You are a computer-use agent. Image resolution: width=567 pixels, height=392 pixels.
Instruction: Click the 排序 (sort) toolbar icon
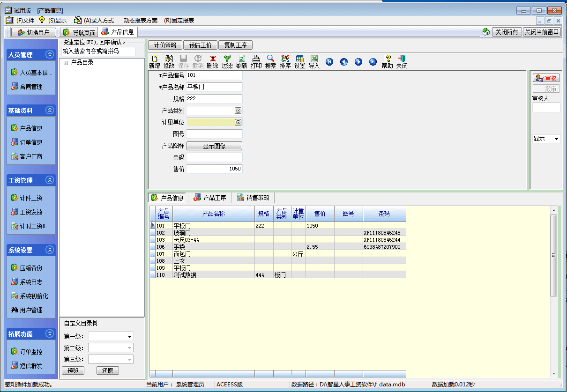(285, 62)
